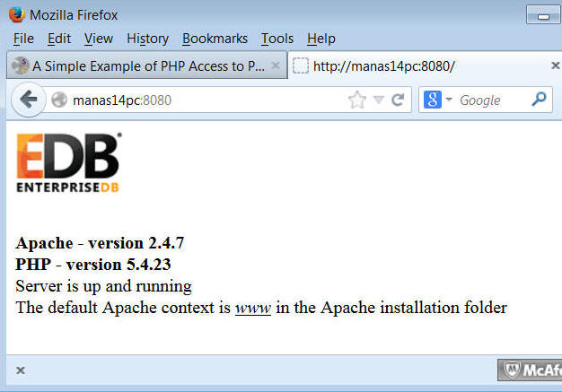Expand the search engine dropdown arrow
Image resolution: width=562 pixels, height=392 pixels.
point(449,100)
